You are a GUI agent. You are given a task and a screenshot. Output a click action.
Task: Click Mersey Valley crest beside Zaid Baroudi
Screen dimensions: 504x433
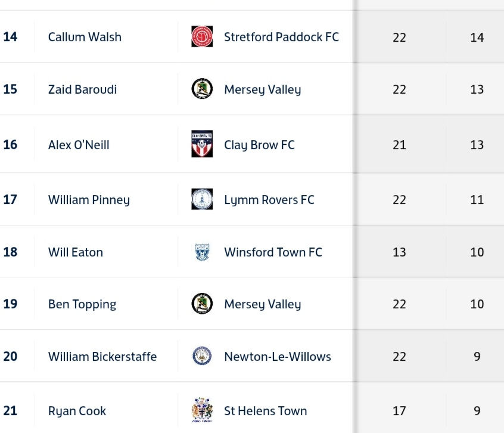click(202, 89)
